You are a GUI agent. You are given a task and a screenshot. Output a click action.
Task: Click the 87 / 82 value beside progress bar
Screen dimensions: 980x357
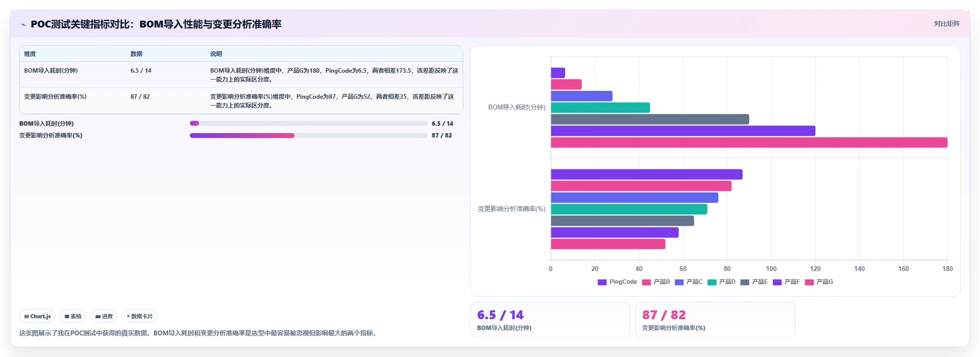(442, 136)
